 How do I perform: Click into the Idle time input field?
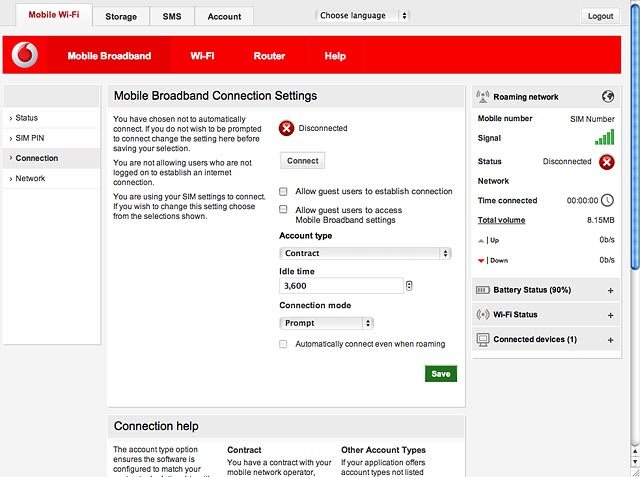pyautogui.click(x=342, y=286)
